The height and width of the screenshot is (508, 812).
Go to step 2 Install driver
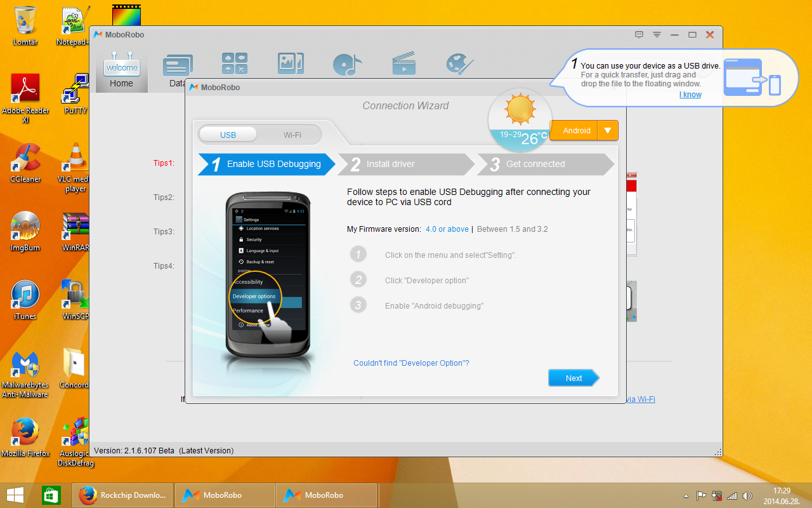pyautogui.click(x=406, y=164)
